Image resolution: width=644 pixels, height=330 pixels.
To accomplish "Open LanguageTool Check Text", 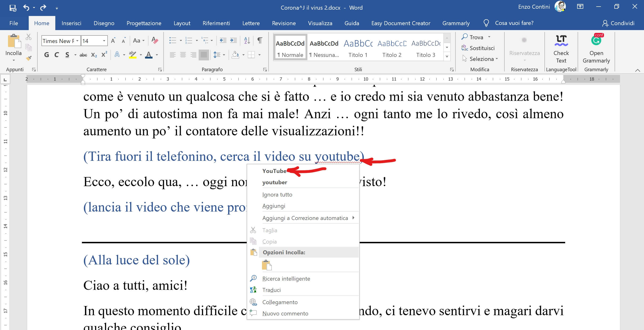I will pos(561,49).
